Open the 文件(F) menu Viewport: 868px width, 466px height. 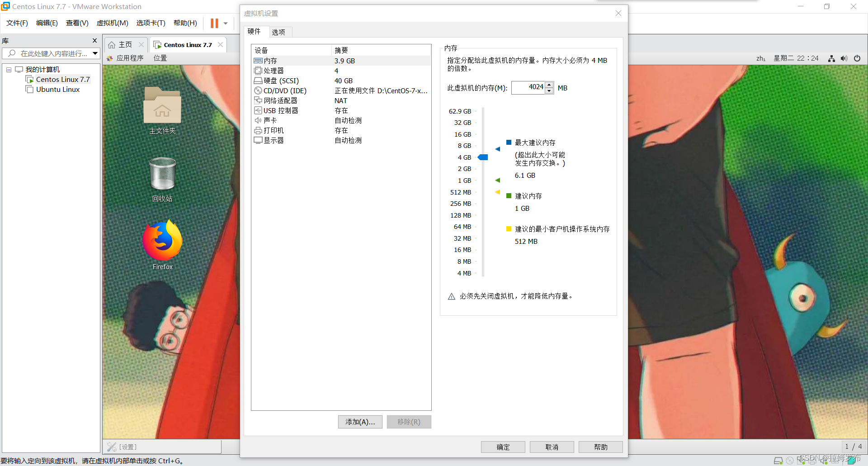click(x=17, y=23)
